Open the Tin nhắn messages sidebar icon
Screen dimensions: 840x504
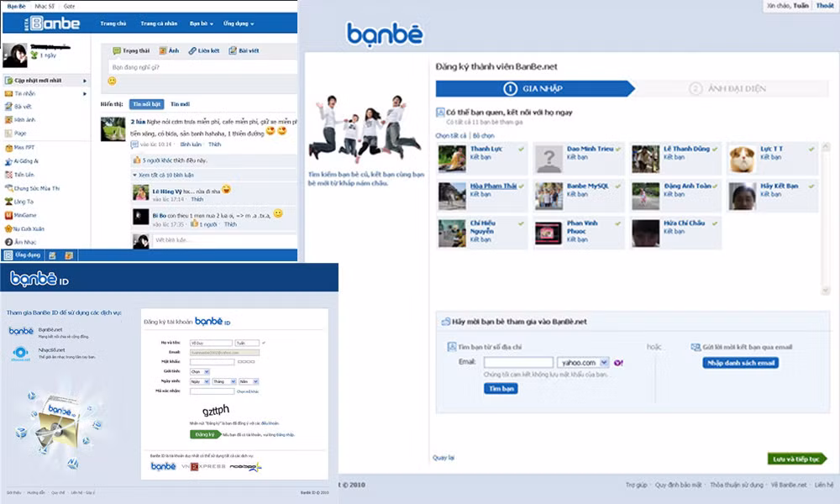click(8, 93)
